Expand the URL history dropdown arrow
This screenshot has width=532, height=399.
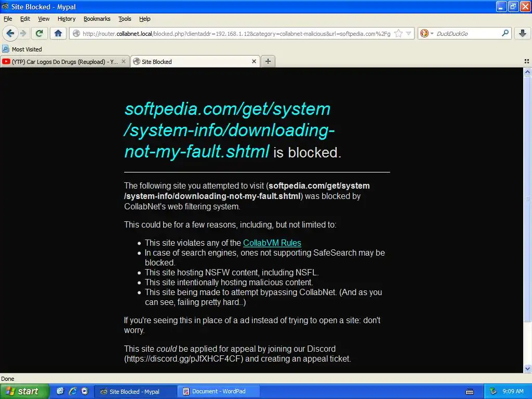[408, 33]
